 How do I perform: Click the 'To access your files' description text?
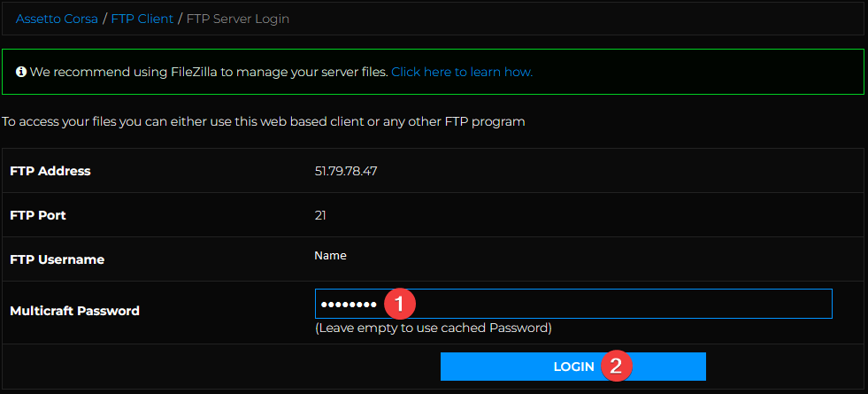point(264,121)
